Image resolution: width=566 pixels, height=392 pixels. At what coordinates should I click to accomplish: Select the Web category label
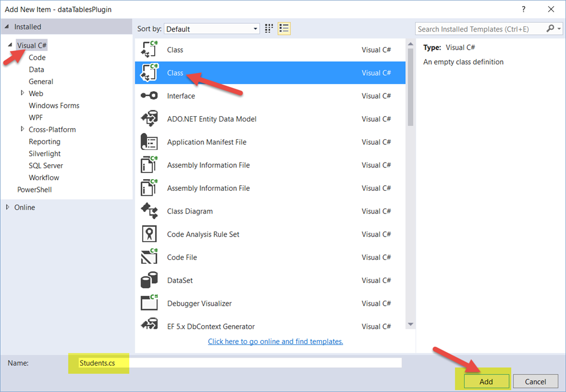pos(36,93)
